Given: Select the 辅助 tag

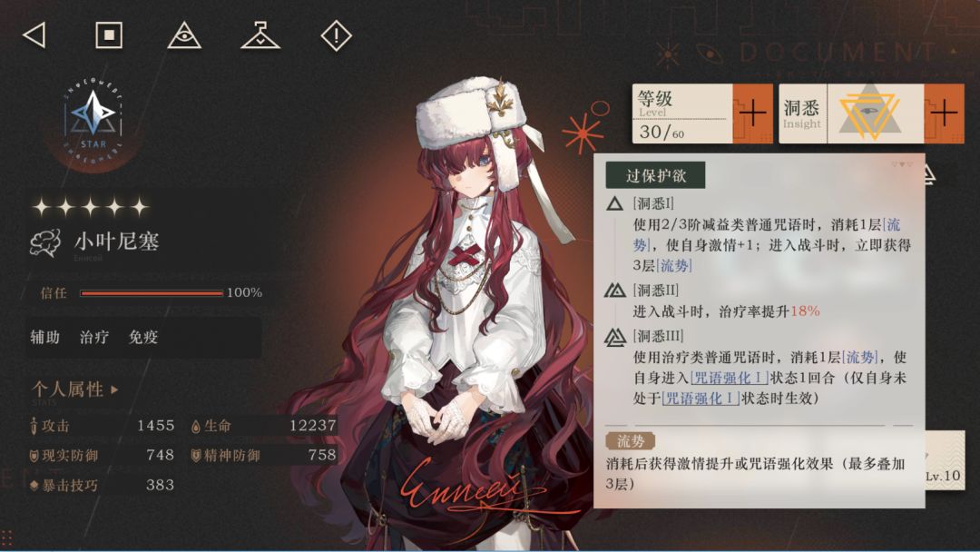Looking at the screenshot, I should click(x=45, y=338).
